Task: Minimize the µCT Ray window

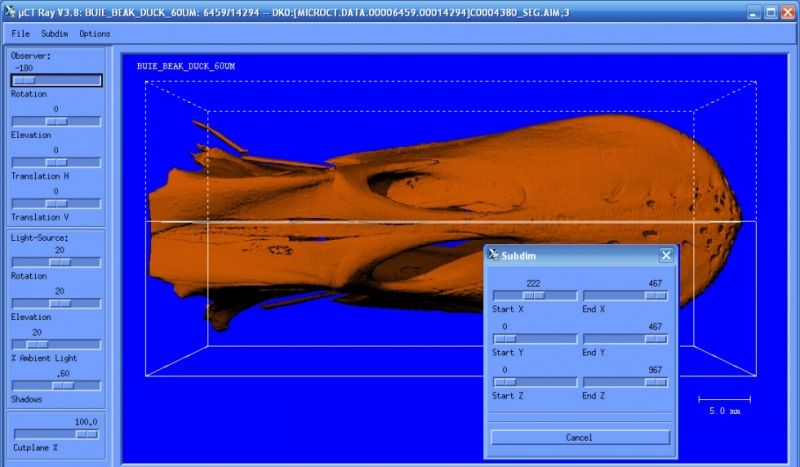Action: (x=754, y=12)
